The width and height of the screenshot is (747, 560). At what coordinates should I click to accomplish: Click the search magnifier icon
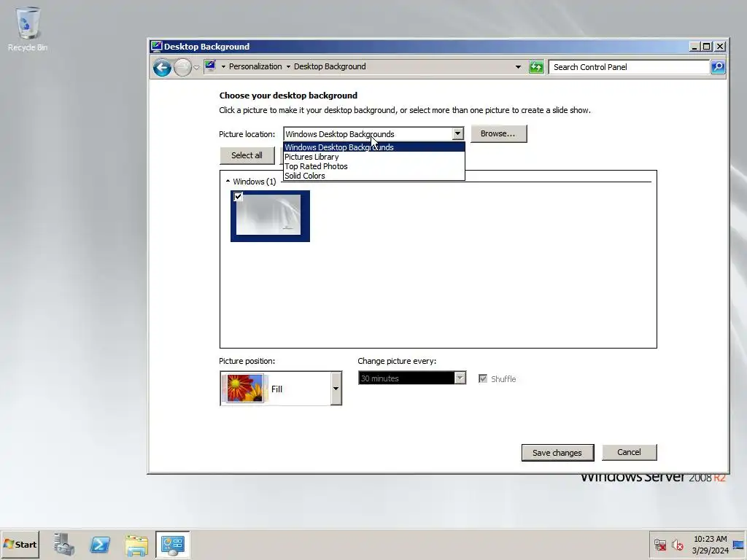pyautogui.click(x=718, y=67)
